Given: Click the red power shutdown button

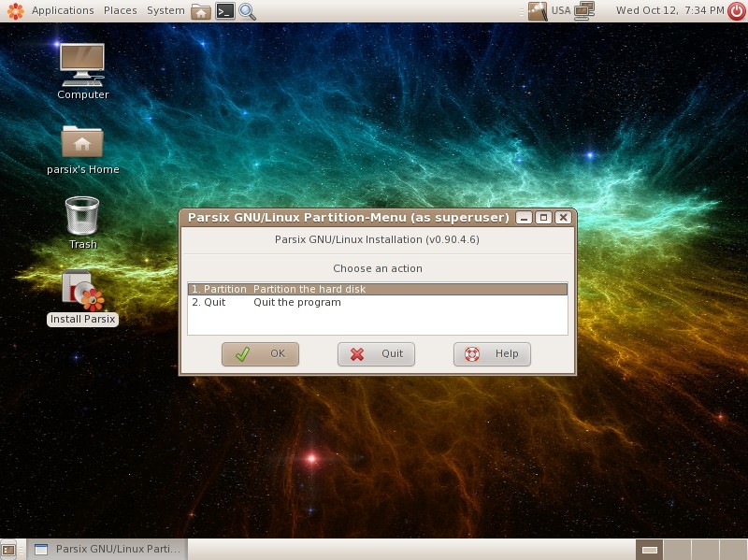Looking at the screenshot, I should [737, 11].
